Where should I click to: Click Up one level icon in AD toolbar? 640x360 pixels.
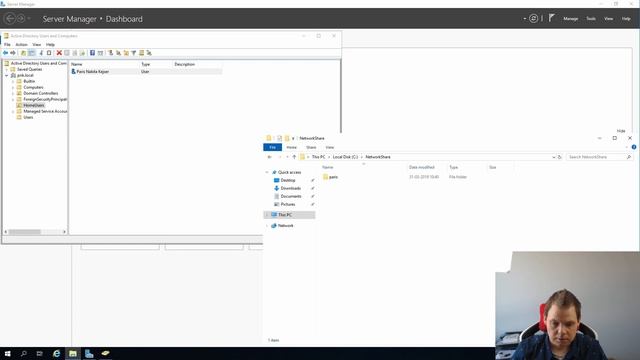[x=23, y=53]
